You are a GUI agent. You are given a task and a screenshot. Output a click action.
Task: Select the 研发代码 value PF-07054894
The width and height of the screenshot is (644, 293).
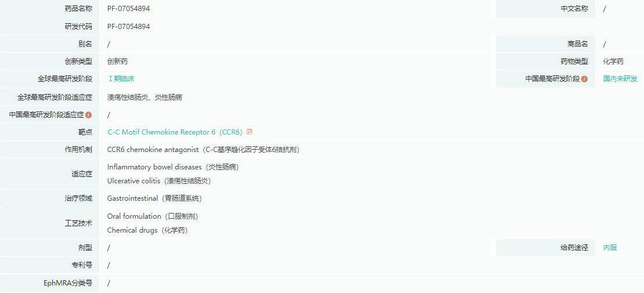click(128, 27)
